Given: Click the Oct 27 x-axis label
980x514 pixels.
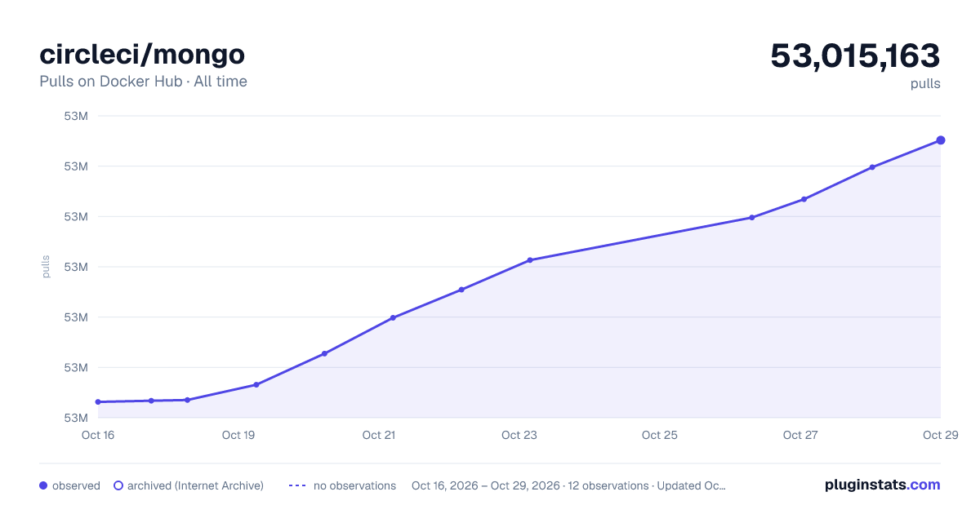Looking at the screenshot, I should 800,435.
